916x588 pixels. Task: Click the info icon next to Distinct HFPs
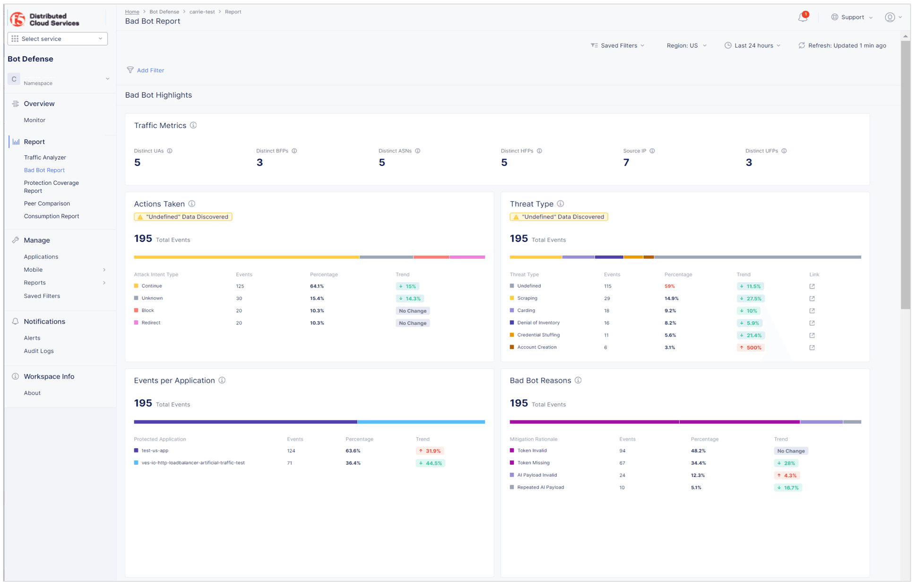(x=539, y=151)
